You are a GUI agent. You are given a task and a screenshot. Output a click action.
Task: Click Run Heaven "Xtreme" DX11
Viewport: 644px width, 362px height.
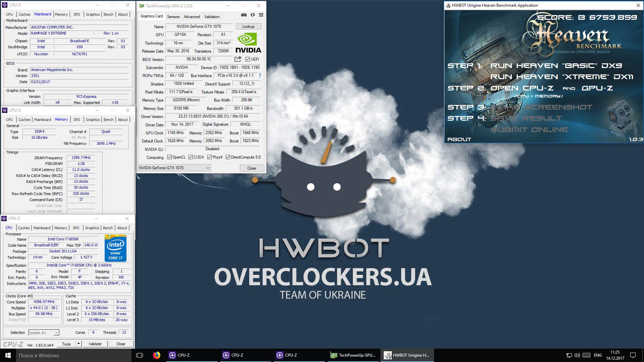562,77
